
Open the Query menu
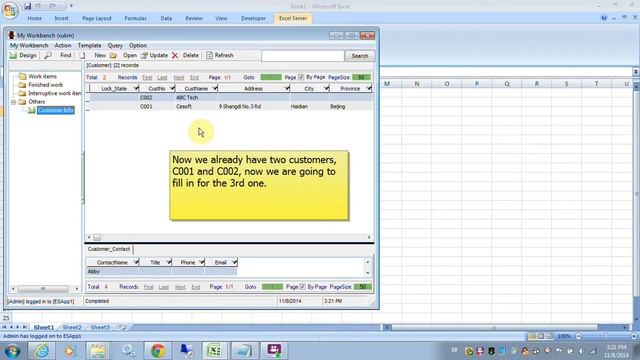pos(115,45)
